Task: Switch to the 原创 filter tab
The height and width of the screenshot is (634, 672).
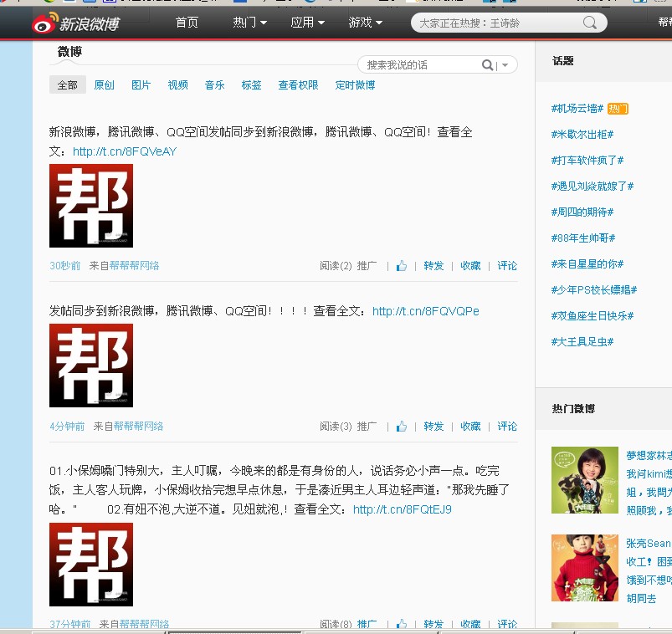Action: tap(104, 85)
